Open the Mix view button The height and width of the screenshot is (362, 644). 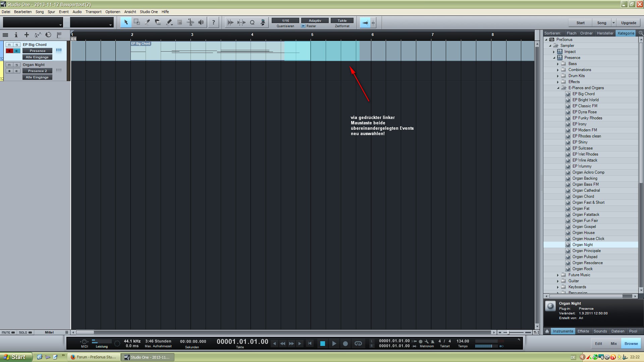point(614,344)
